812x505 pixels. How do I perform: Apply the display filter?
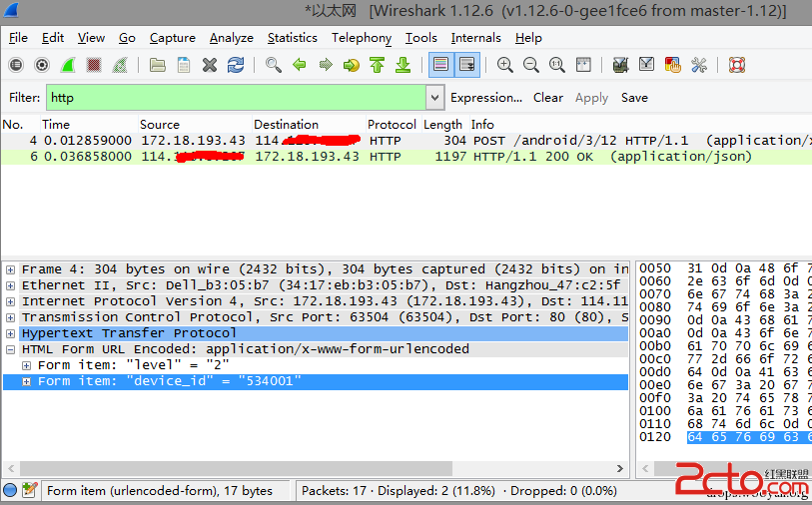[591, 98]
